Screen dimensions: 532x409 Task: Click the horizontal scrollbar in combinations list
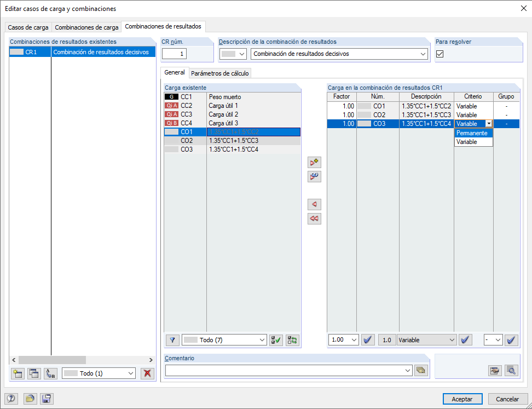[52, 360]
